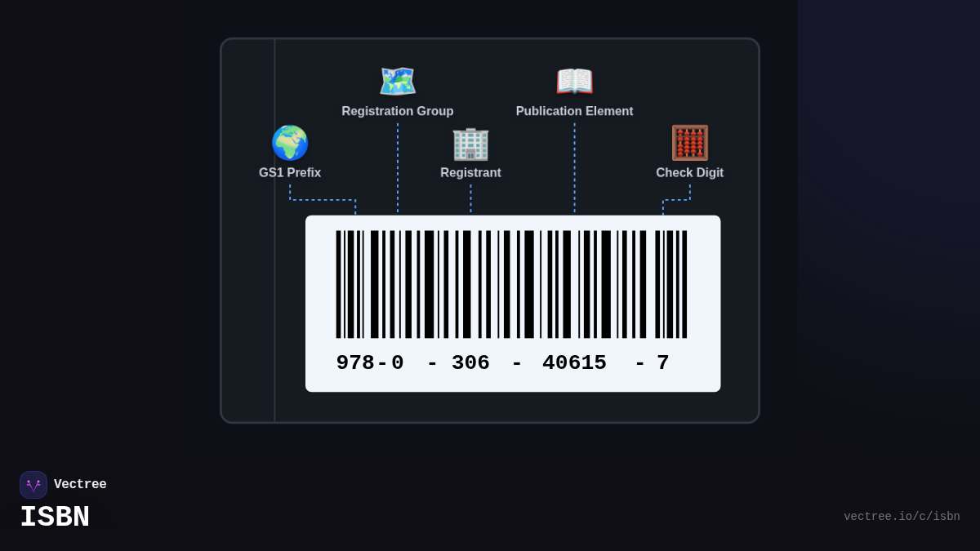The image size is (980, 551).
Task: Click the Registrant label
Action: point(470,172)
